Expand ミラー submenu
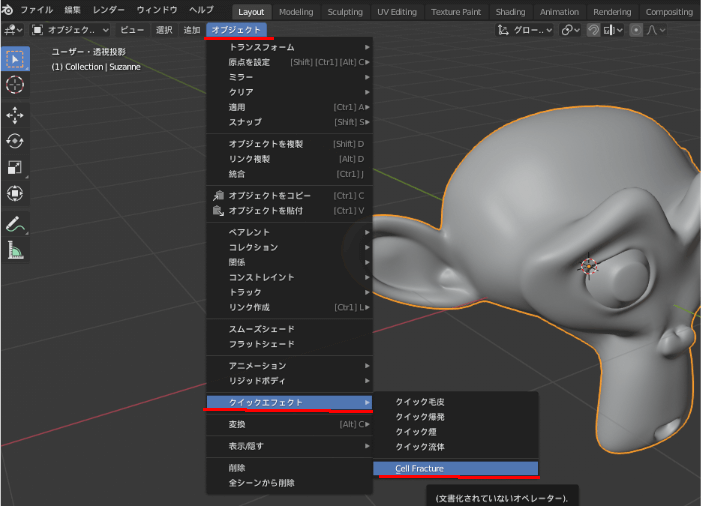This screenshot has width=701, height=506. coord(289,77)
